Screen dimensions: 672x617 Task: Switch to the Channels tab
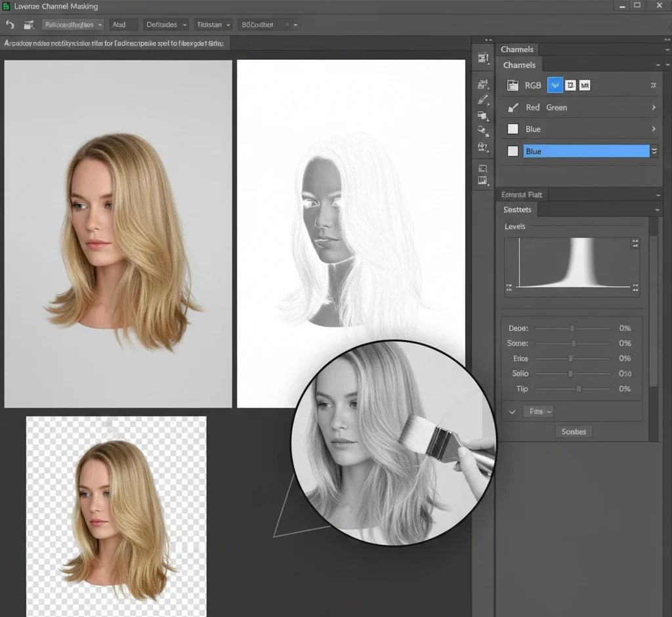(x=519, y=64)
